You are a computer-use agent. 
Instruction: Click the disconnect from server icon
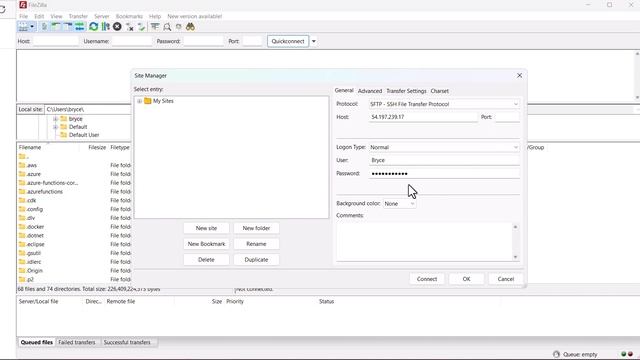130,27
